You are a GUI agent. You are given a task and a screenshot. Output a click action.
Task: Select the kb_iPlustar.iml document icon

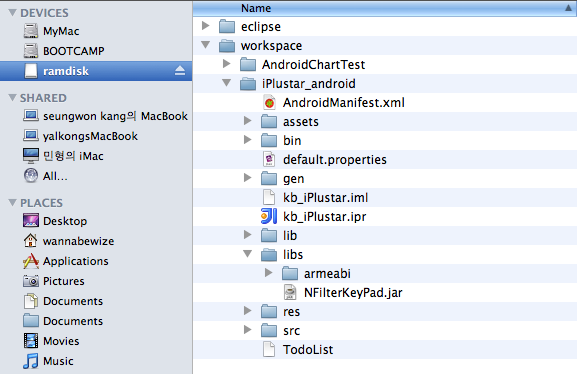(269, 197)
